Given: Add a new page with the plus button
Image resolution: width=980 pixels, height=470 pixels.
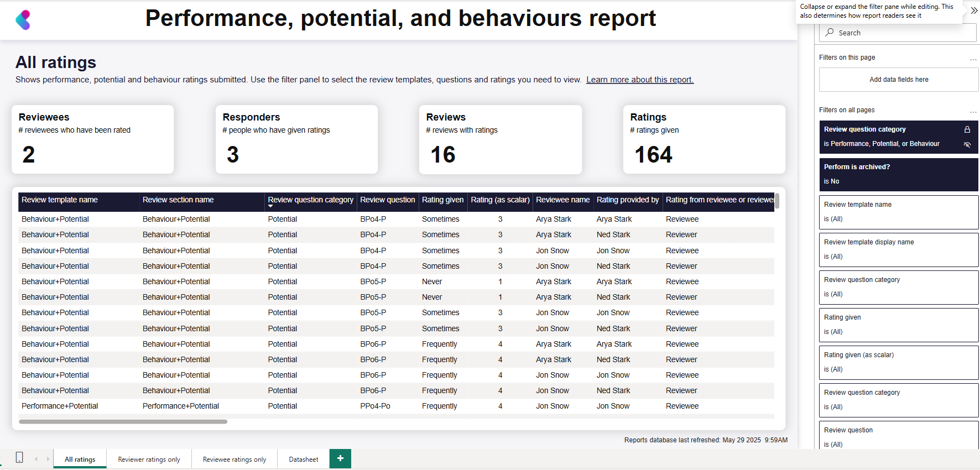Looking at the screenshot, I should 340,458.
